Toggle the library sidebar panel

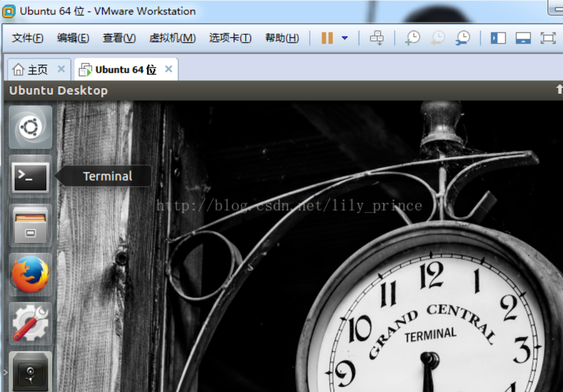(x=497, y=38)
